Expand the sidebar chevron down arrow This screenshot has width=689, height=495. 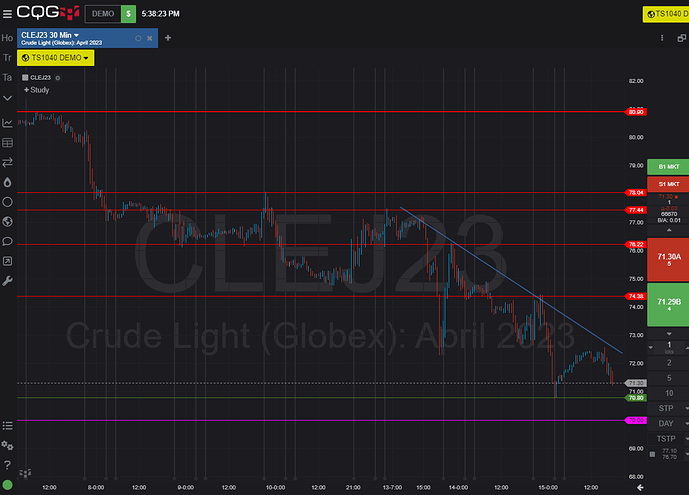(7, 98)
